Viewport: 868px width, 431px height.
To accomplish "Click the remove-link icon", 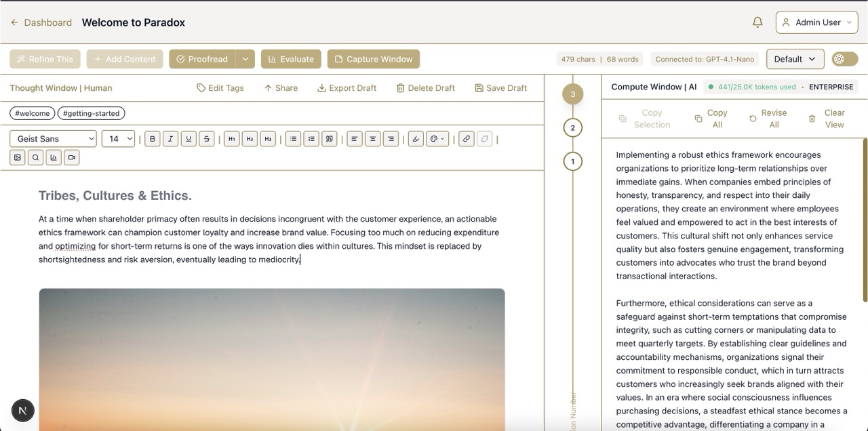I will (x=484, y=139).
